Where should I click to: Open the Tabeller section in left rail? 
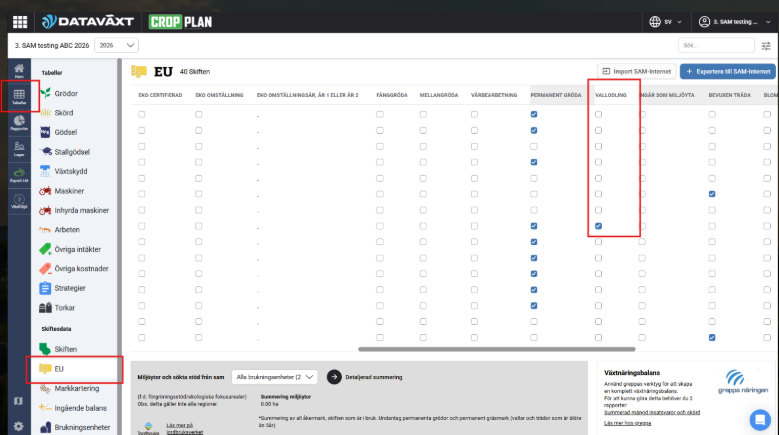[x=19, y=96]
